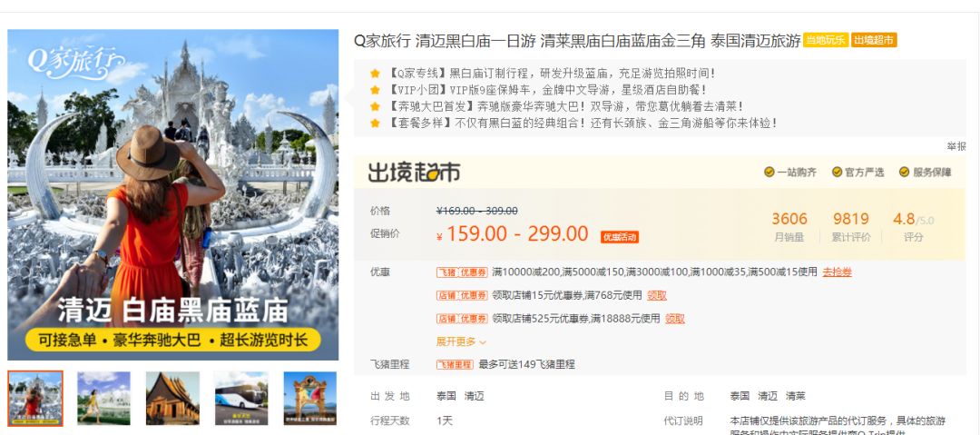Click the main white temple product image
Image resolution: width=980 pixels, height=435 pixels.
point(173,194)
